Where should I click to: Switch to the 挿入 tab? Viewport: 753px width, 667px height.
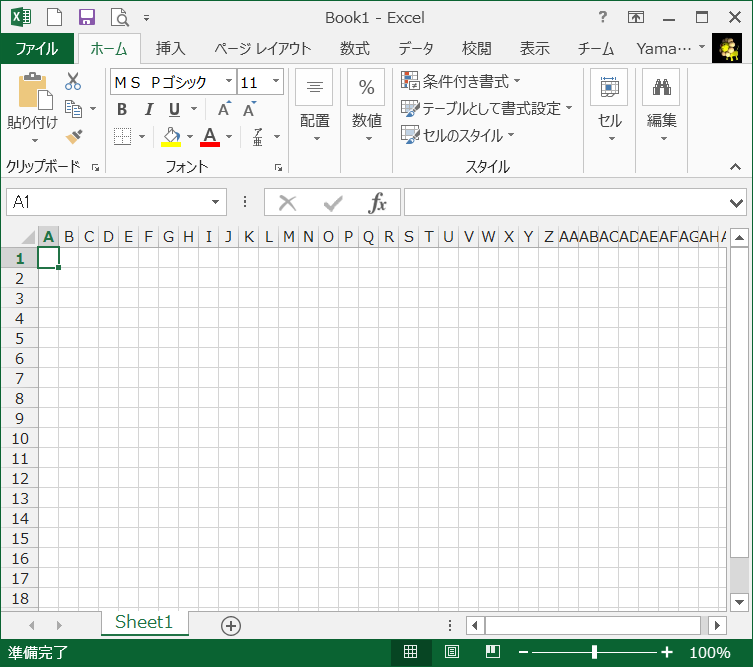click(170, 49)
